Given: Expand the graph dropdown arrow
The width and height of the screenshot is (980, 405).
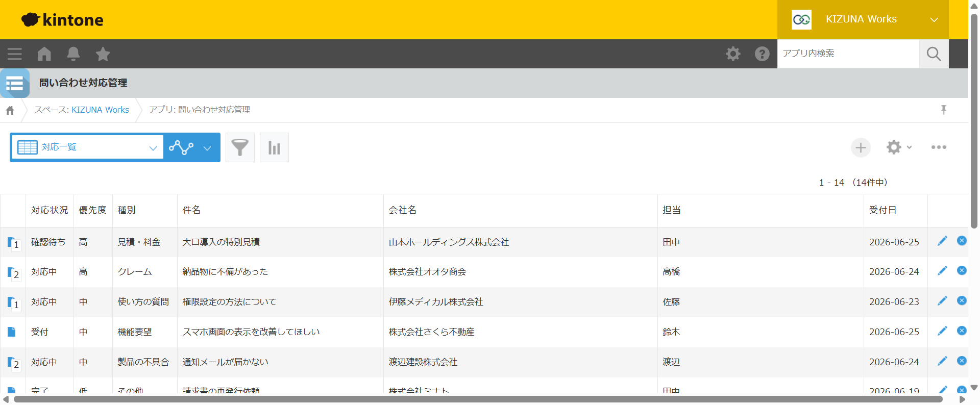Looking at the screenshot, I should click(207, 148).
